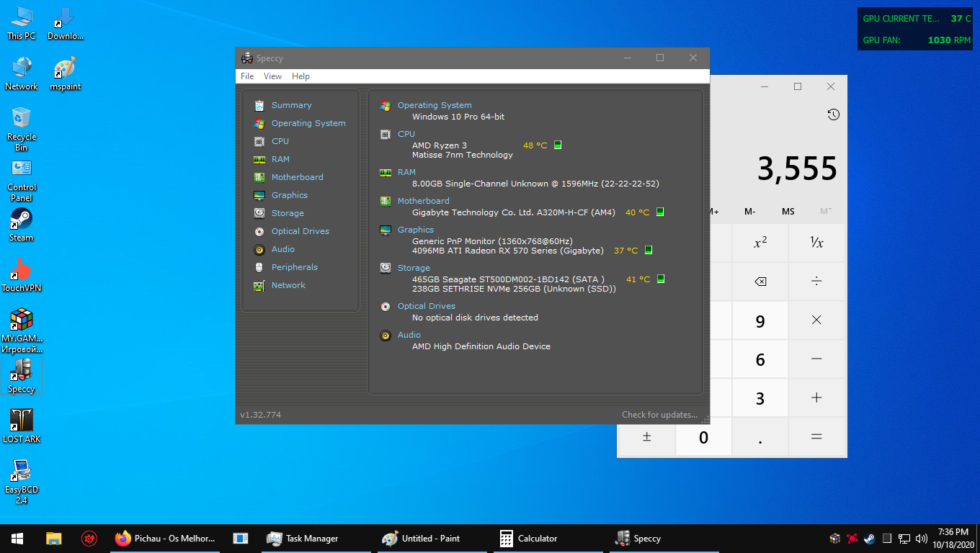
Task: Click the Graphics heading in the summary panel
Action: click(x=416, y=230)
